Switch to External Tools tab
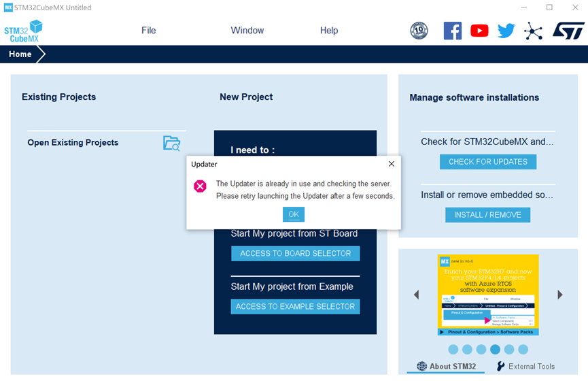 525,367
